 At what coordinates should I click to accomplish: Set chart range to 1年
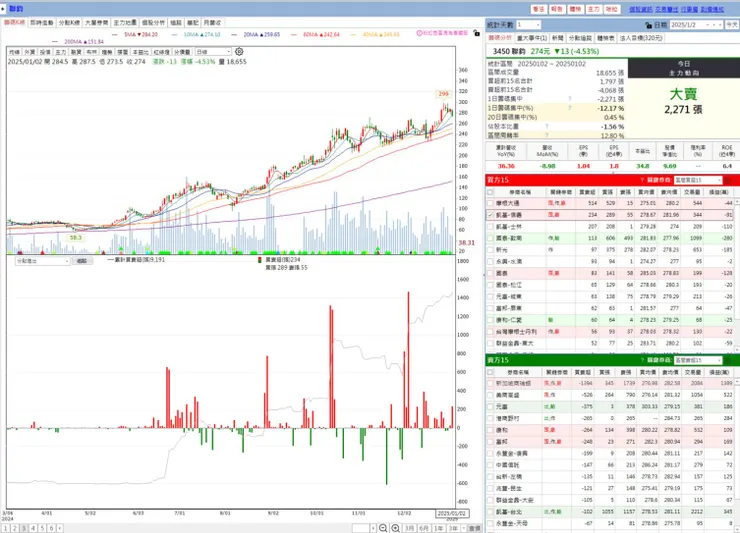[438, 528]
